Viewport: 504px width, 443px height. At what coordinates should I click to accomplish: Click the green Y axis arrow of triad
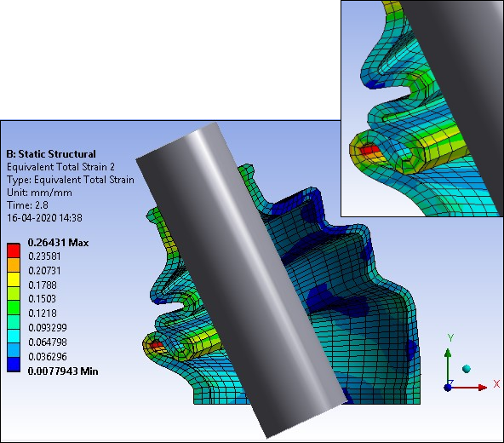(448, 367)
